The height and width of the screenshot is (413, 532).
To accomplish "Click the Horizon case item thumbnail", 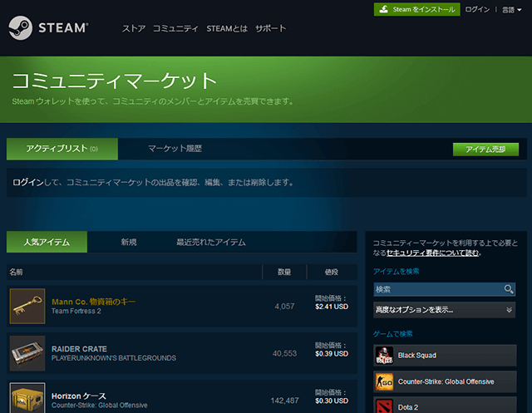I will point(27,398).
